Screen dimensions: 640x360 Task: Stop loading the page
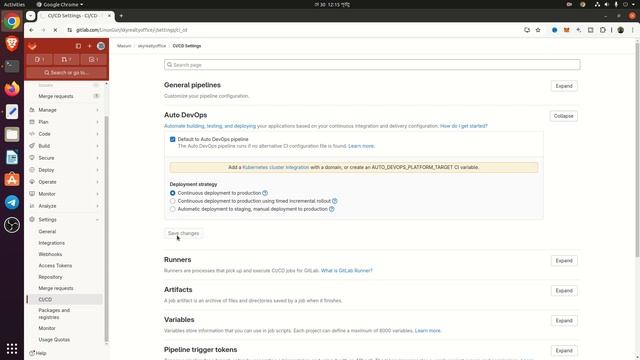[56, 30]
